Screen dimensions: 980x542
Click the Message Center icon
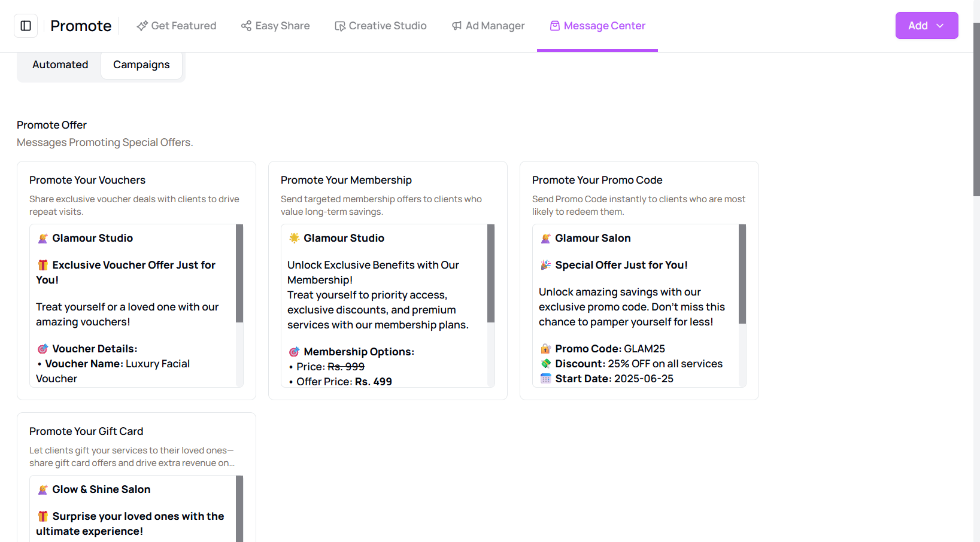click(555, 26)
